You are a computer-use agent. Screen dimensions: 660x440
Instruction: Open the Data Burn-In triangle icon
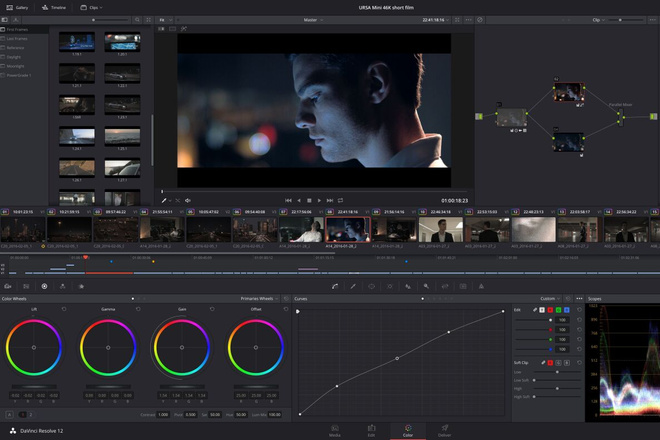pos(481,286)
